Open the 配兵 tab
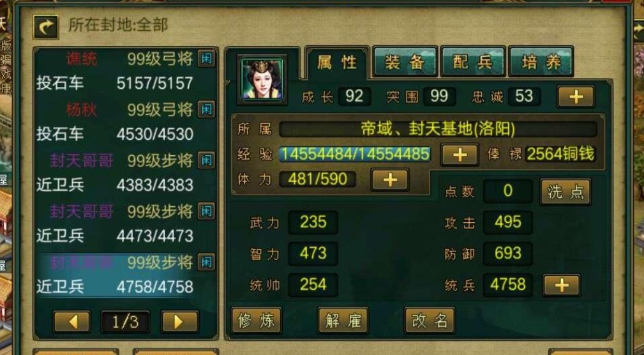Image resolution: width=644 pixels, height=355 pixels. click(473, 62)
